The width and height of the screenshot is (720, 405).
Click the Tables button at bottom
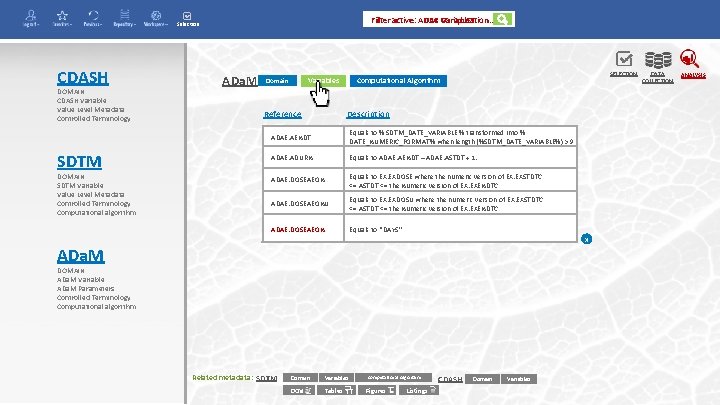point(338,390)
